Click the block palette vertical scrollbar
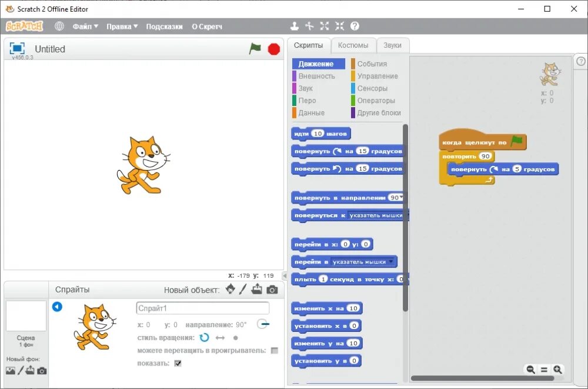This screenshot has width=588, height=389. (x=405, y=218)
